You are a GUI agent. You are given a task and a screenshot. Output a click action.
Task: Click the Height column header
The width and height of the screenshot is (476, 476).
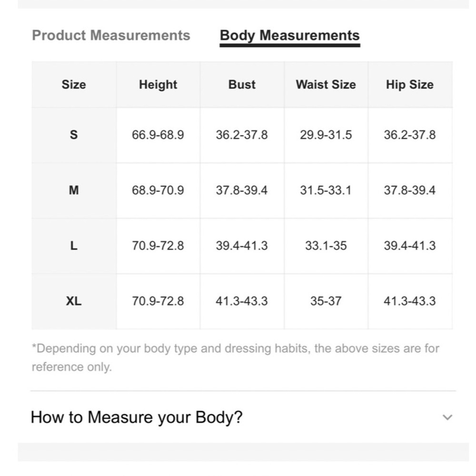click(158, 84)
